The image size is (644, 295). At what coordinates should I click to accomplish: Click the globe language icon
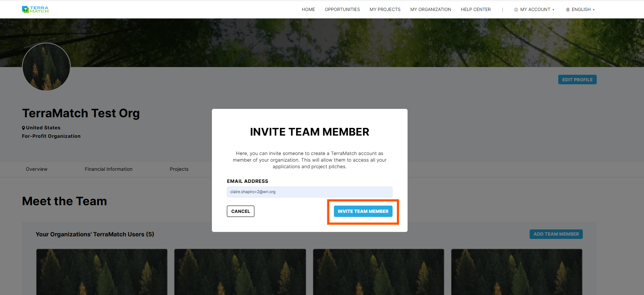tap(568, 10)
